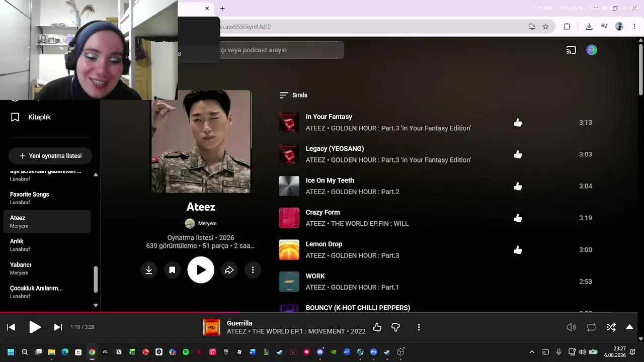Create a new playlist with Yeni oynatma listesi

50,156
